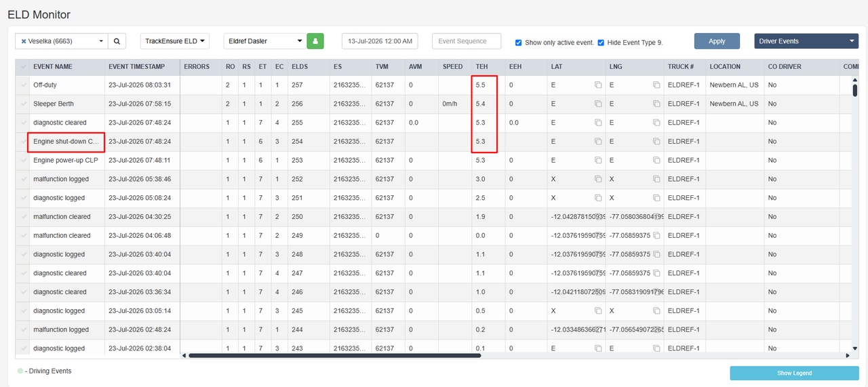This screenshot has height=387, width=868.
Task: Click the Apply button
Action: tap(717, 41)
